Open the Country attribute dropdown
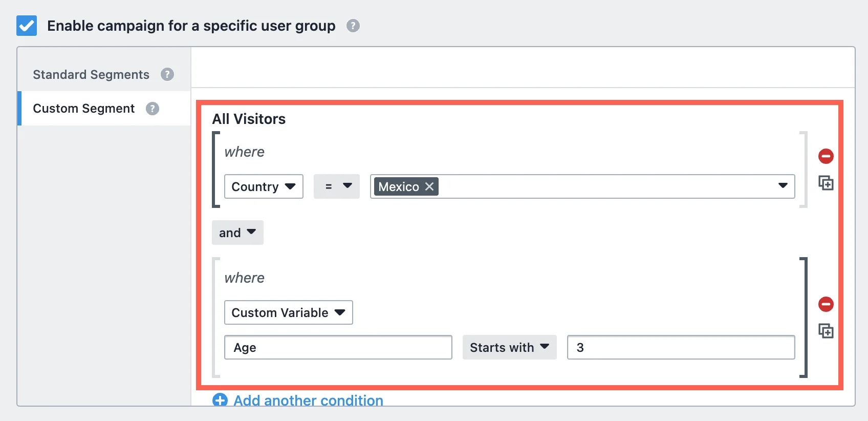 pos(264,186)
